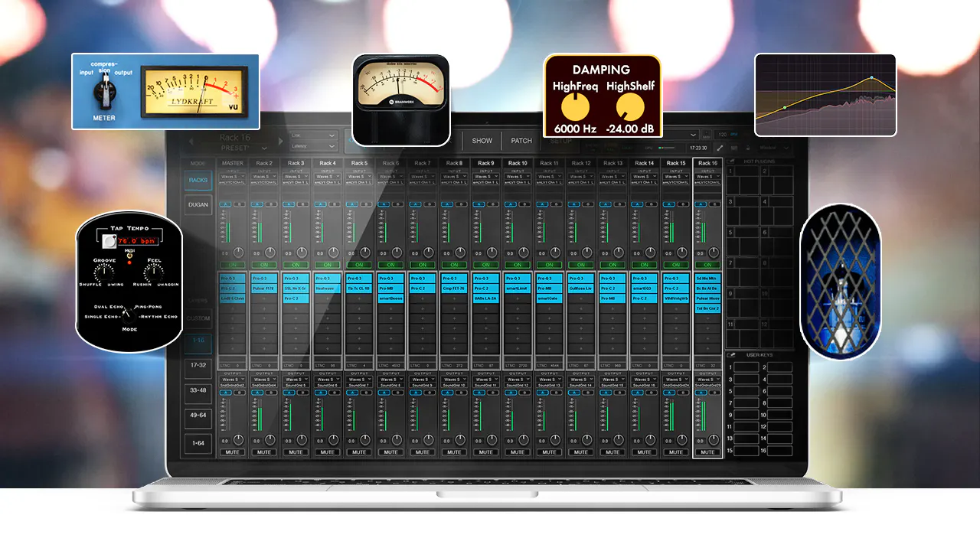This screenshot has height=551, width=980.
Task: Open Pulsar 1178 plugin in Rack 2
Action: pos(264,288)
